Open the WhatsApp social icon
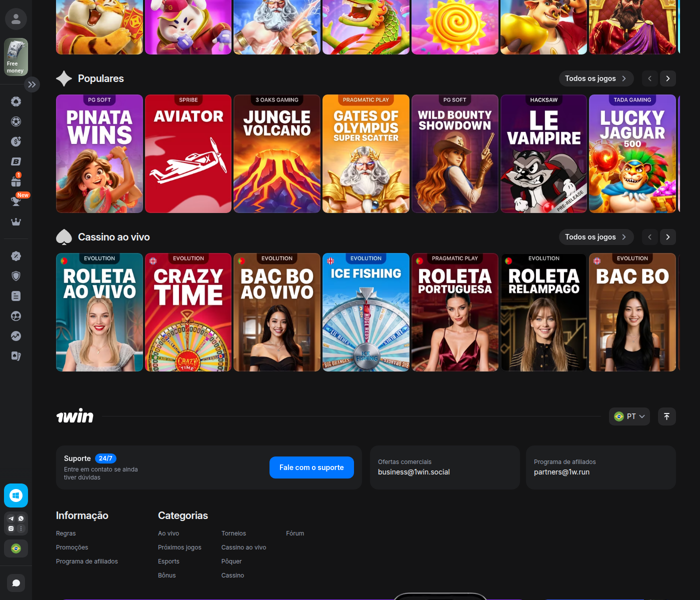Image resolution: width=700 pixels, height=600 pixels. [21, 518]
